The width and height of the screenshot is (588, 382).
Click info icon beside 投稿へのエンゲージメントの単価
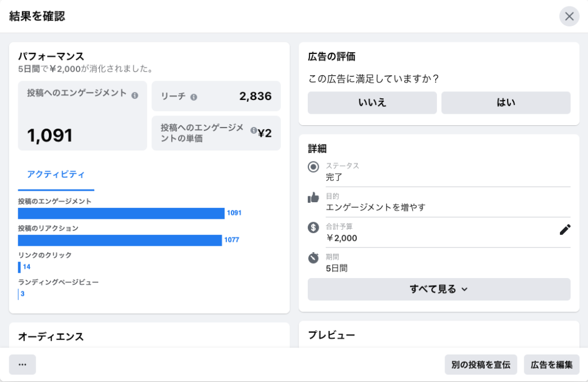coord(253,130)
